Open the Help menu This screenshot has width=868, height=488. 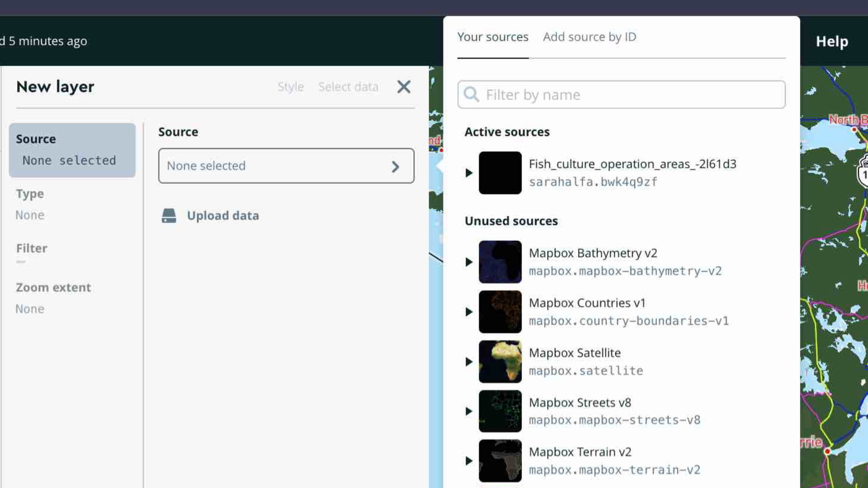coord(831,42)
